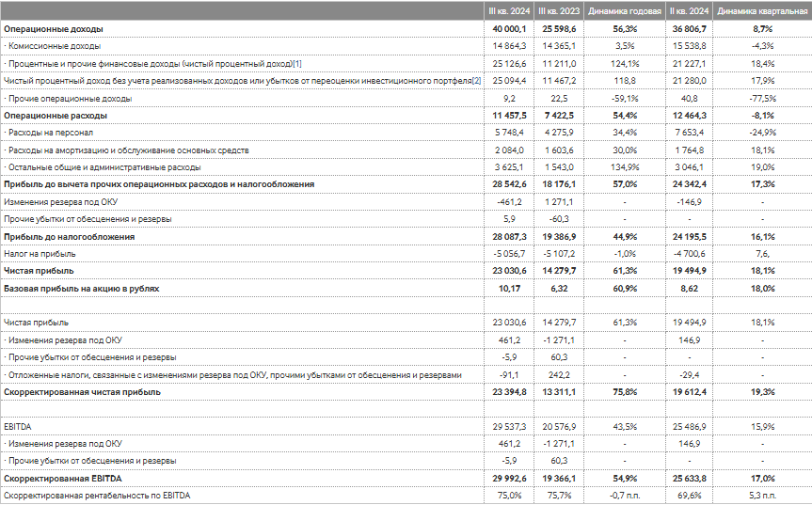Click value 36 806,7 for II кв. 2024

click(689, 29)
